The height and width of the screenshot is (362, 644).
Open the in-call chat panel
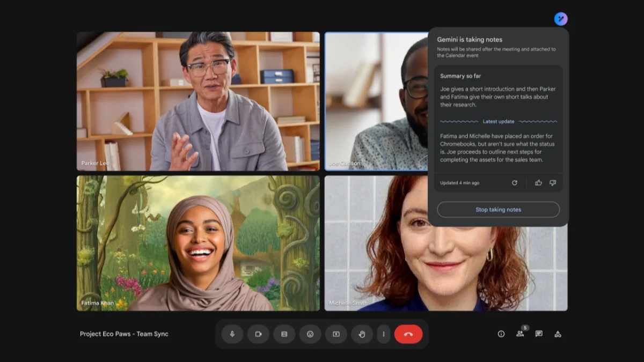point(539,334)
